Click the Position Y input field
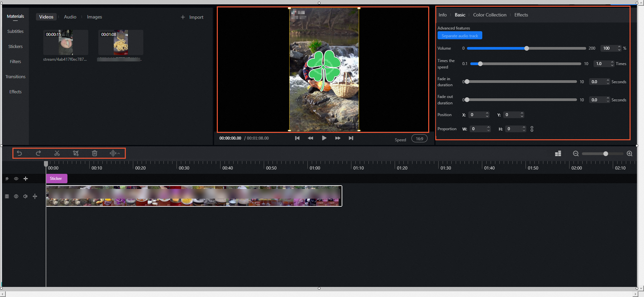The width and height of the screenshot is (644, 297). [514, 115]
